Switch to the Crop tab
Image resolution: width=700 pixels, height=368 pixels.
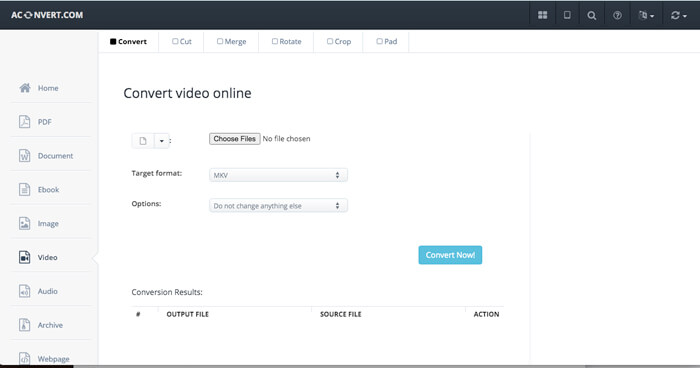(338, 42)
